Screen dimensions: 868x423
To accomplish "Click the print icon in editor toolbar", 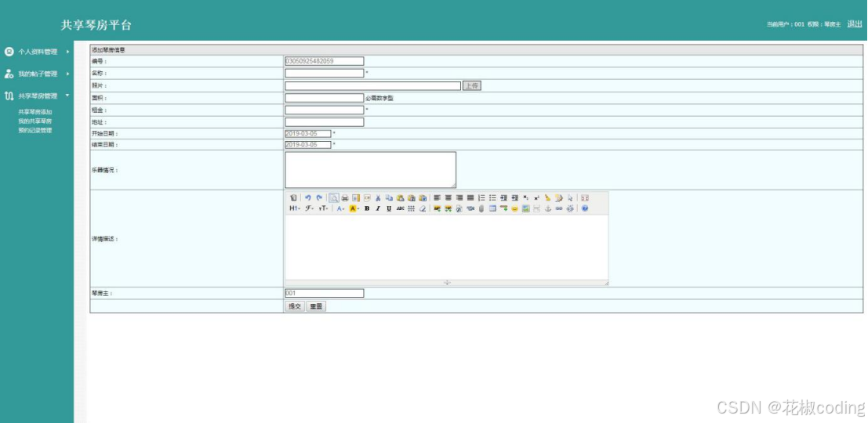I will point(345,198).
